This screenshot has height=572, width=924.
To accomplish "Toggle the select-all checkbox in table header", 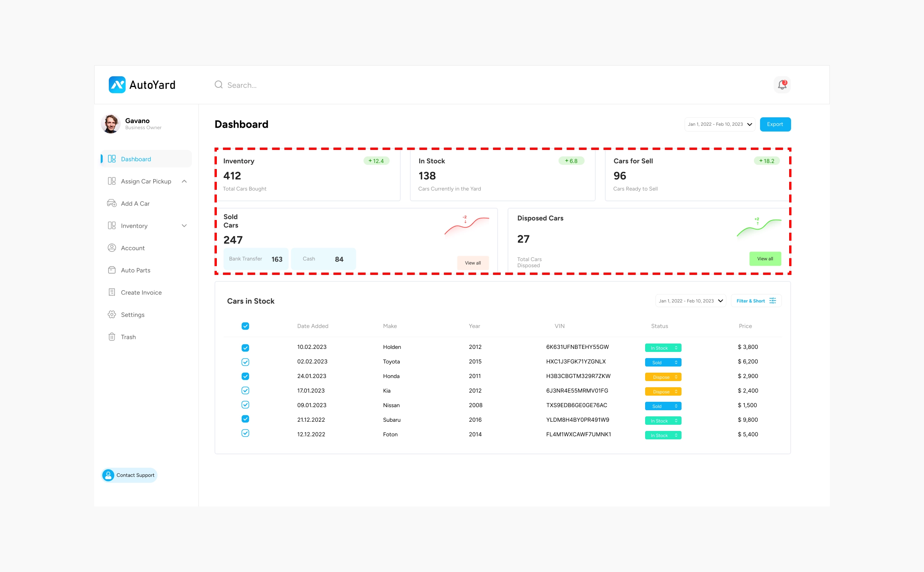I will click(x=246, y=326).
